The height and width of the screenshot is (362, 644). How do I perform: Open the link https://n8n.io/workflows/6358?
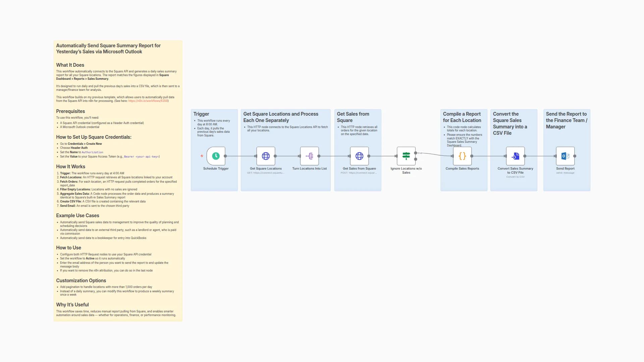148,100
